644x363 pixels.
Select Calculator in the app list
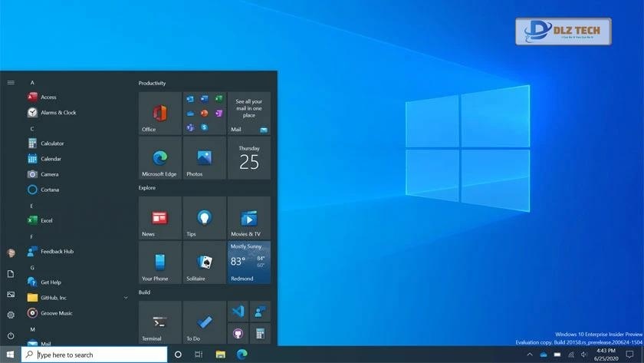tap(52, 144)
